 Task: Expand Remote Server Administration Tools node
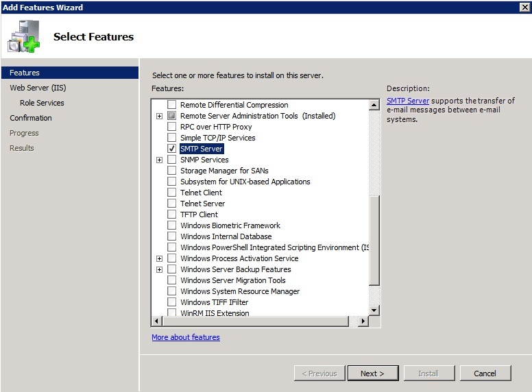click(x=159, y=116)
